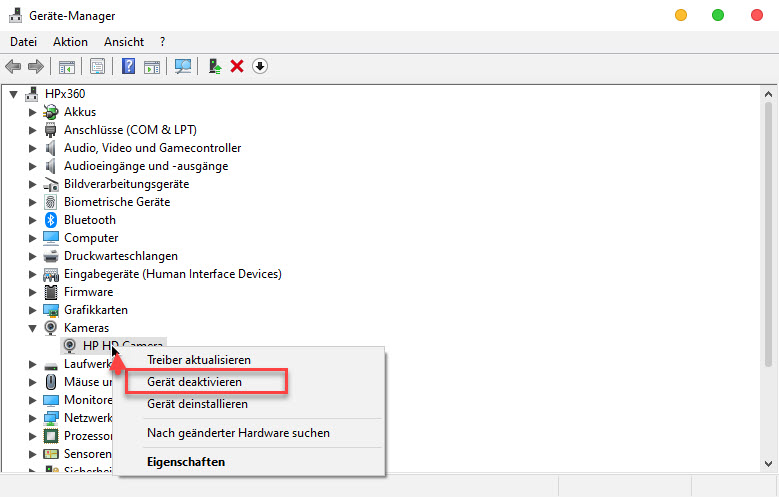Viewport: 779px width, 497px height.
Task: Click the HP HD Camera device icon
Action: [70, 345]
